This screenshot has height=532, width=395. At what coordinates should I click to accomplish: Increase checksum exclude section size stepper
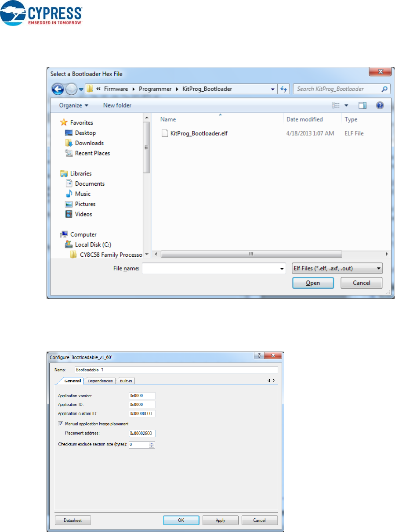click(152, 443)
